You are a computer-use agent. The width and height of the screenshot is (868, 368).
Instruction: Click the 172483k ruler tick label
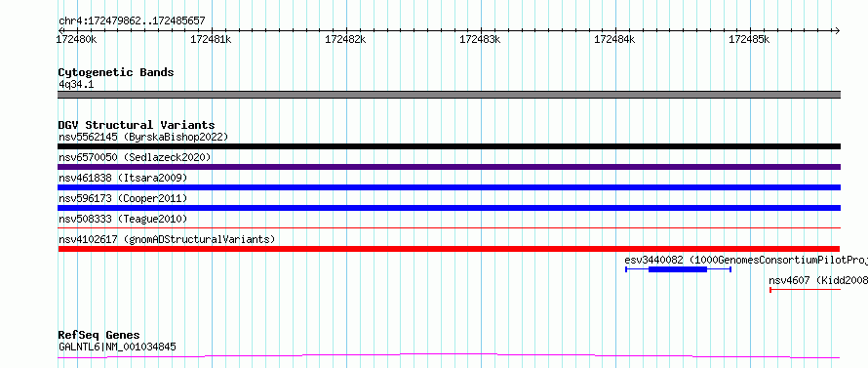coord(480,39)
